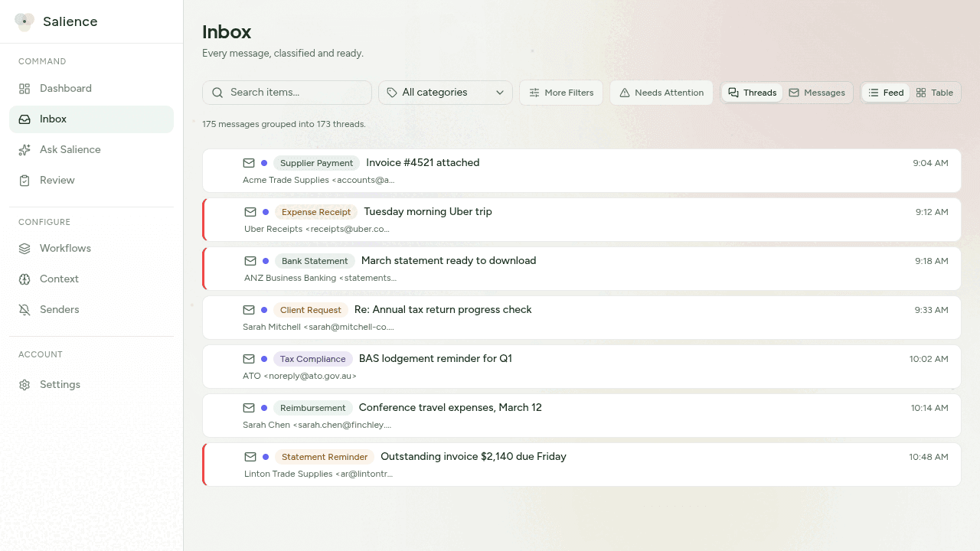Open the Inbox menu item
Screen dimensions: 980x551
tap(92, 119)
